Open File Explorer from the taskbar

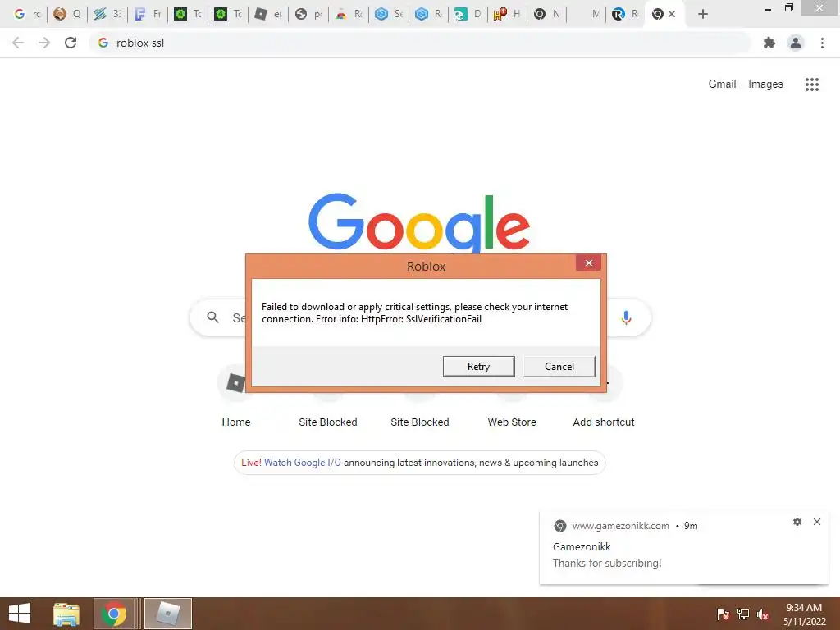pos(66,614)
